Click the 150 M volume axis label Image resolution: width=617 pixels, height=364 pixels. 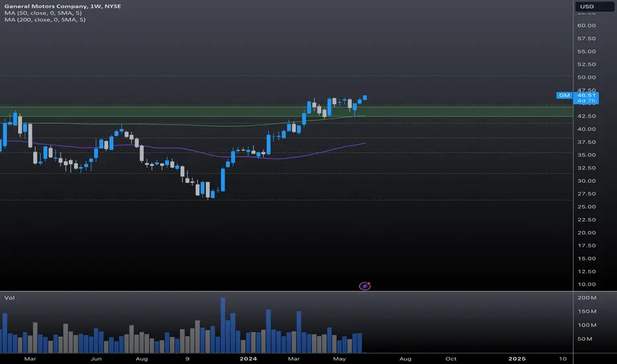[587, 311]
